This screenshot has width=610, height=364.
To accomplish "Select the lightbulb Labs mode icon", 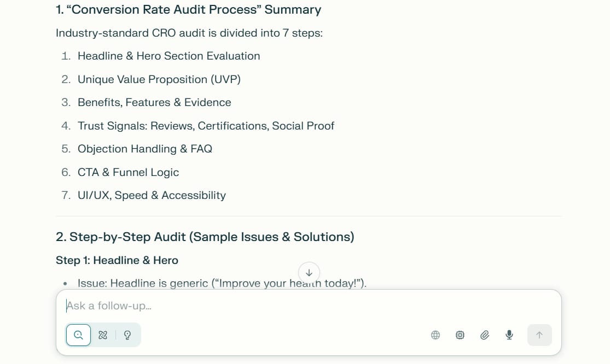I will pos(127,335).
